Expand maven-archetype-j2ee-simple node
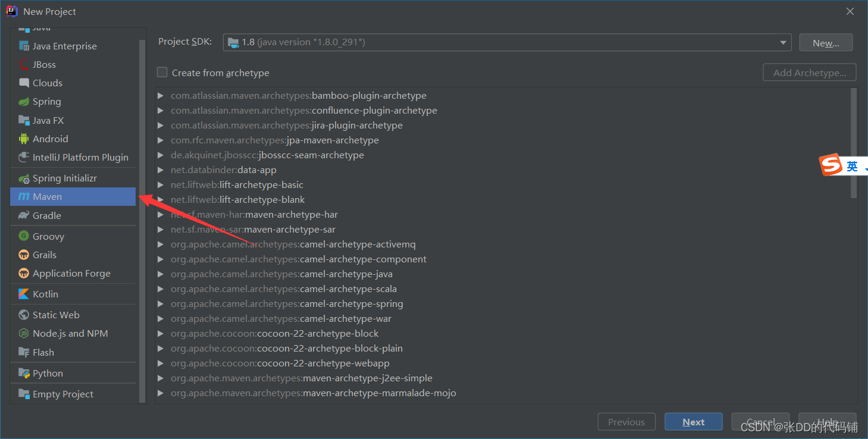This screenshot has height=439, width=868. 160,378
